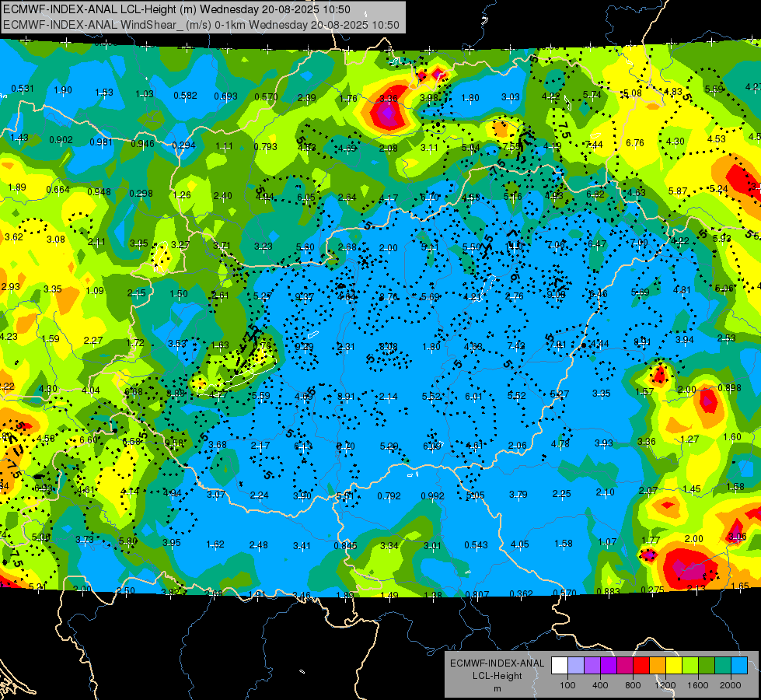Click the wind shear value '0.582'
This screenshot has width=761, height=700.
186,96
